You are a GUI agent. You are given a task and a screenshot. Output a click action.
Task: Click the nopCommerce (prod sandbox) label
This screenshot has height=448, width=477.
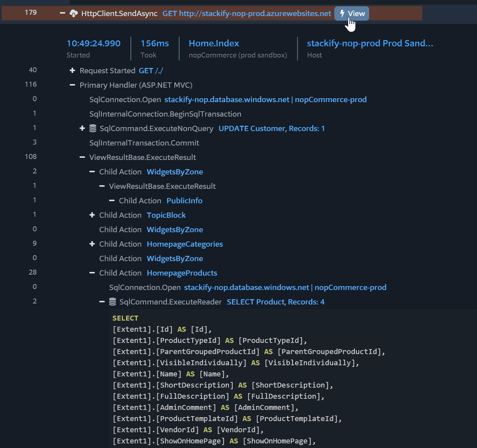(x=238, y=55)
